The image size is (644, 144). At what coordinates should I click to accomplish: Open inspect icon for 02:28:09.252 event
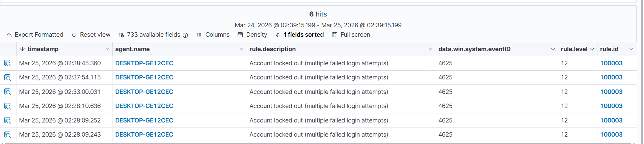click(8, 120)
